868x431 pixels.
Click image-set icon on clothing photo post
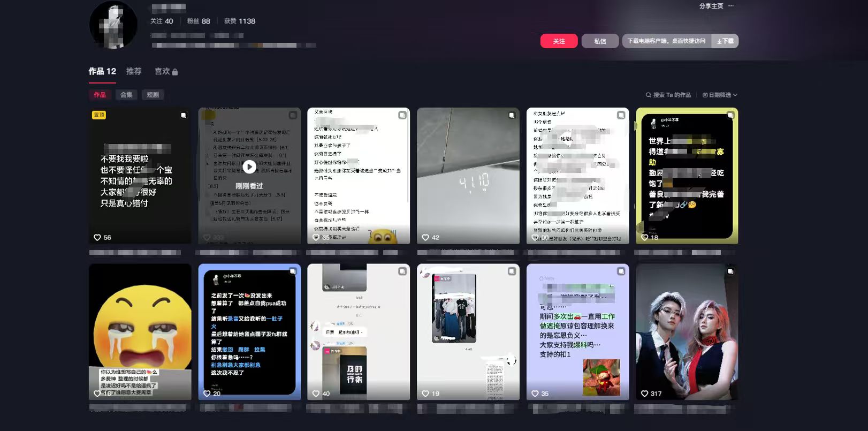[x=512, y=271]
